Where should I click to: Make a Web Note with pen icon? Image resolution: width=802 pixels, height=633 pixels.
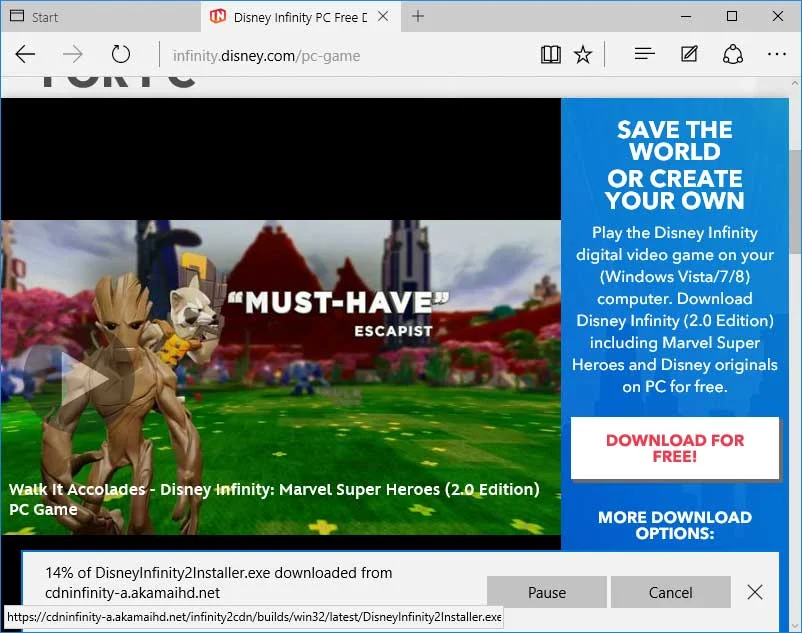coord(689,54)
